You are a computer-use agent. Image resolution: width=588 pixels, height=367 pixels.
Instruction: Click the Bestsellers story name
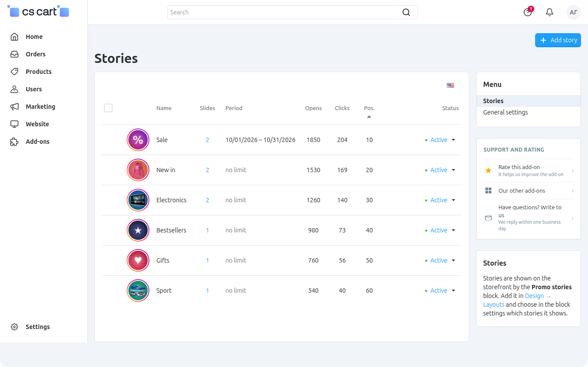171,230
